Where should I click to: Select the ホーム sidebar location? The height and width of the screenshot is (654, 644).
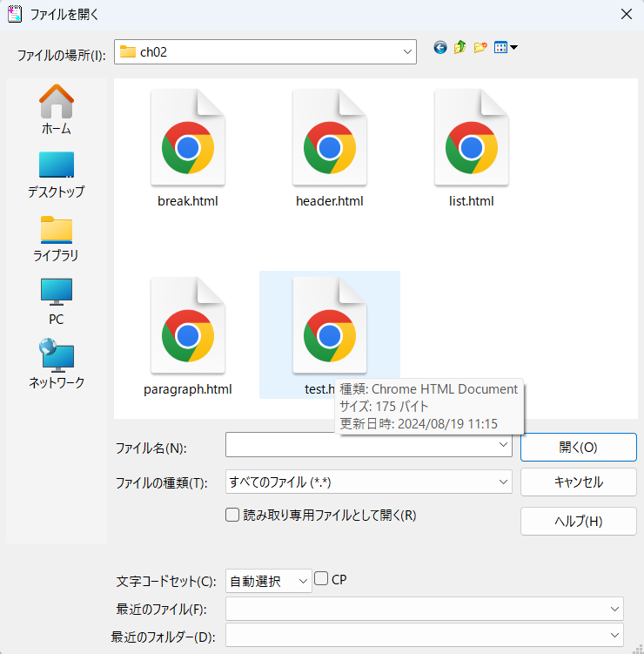(x=57, y=111)
